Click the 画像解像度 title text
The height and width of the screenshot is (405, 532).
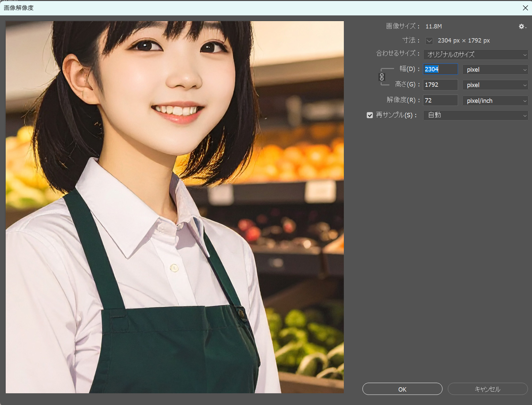[19, 8]
